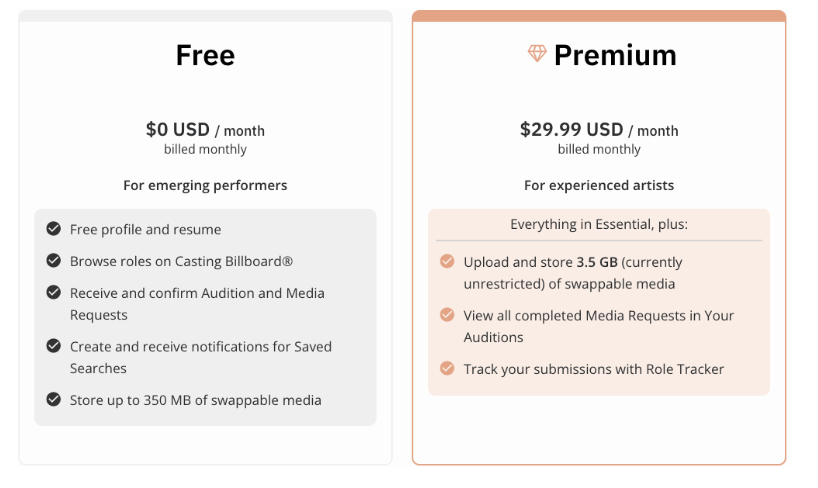The image size is (818, 488).
Task: Click the checkmark beside Store up to 350 MB
Action: pyautogui.click(x=53, y=399)
